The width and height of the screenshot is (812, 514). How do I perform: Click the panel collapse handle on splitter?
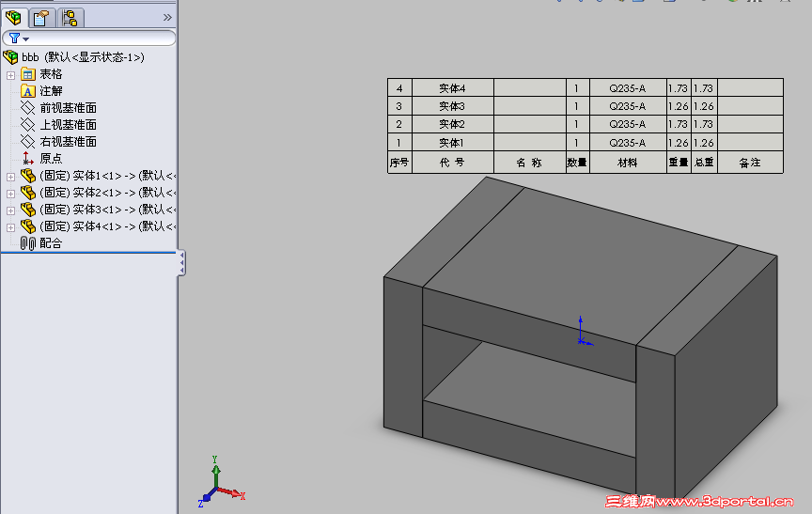(181, 263)
